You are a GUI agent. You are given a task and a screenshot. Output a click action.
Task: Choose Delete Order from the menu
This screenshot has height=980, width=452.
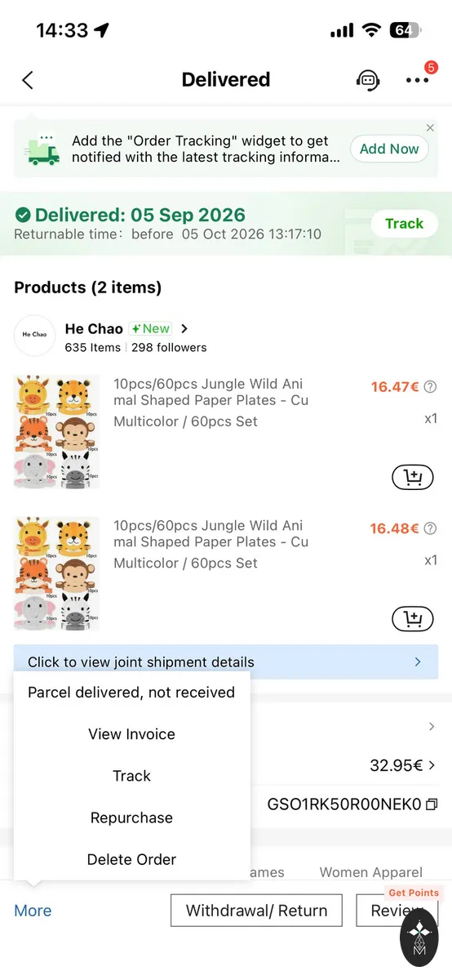pos(131,859)
